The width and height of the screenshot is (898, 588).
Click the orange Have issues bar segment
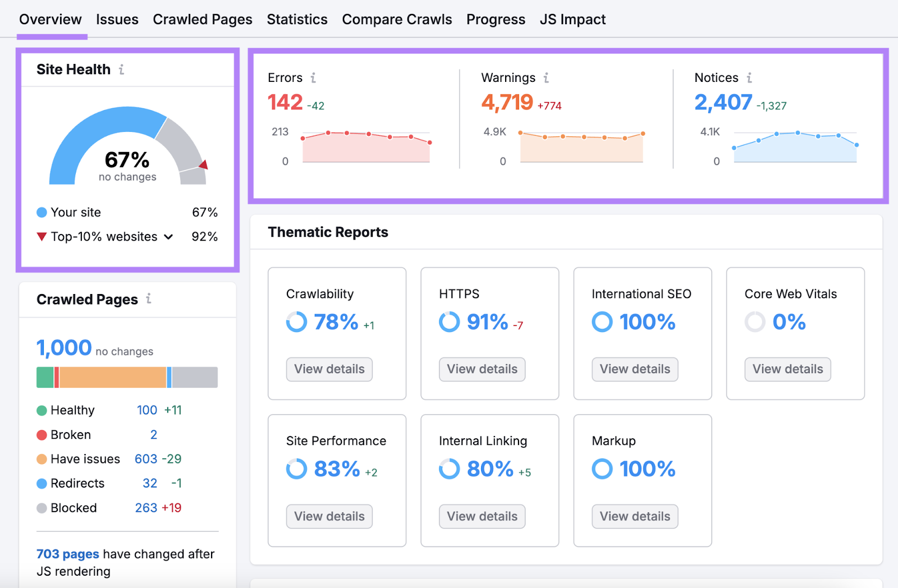tap(113, 378)
